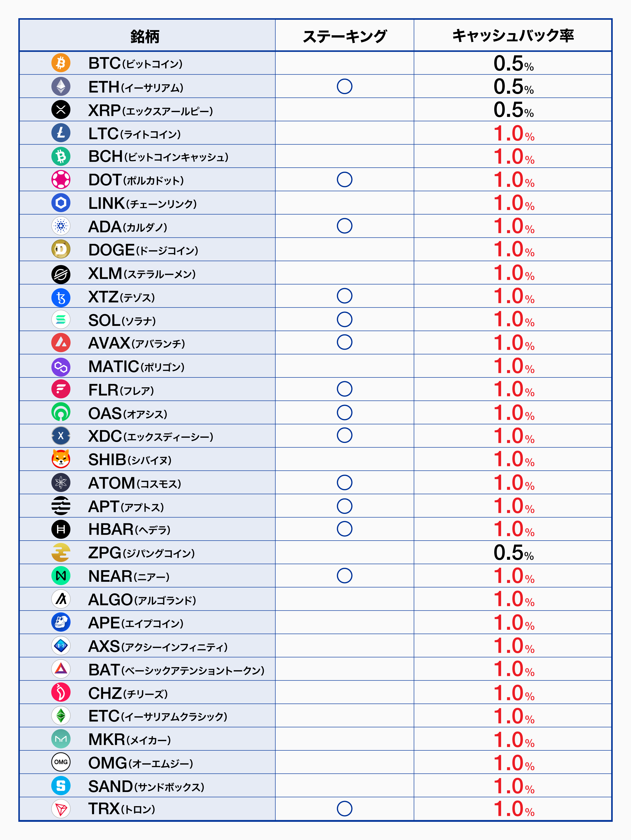Screen dimensions: 631x840
Task: Click the red Avalanche AVAX icon
Action: [61, 342]
